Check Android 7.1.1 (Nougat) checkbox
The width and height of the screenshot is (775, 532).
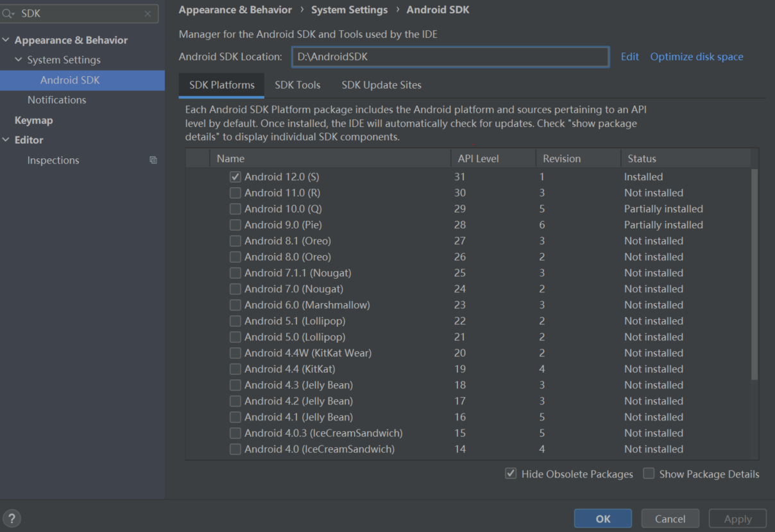pyautogui.click(x=235, y=273)
